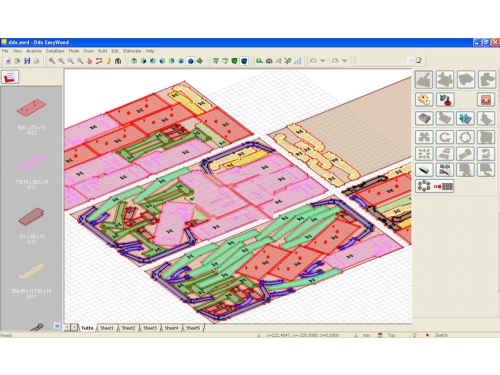This screenshot has width=500, height=375.
Task: Toggle the dark teal shading mode button
Action: tap(244, 61)
